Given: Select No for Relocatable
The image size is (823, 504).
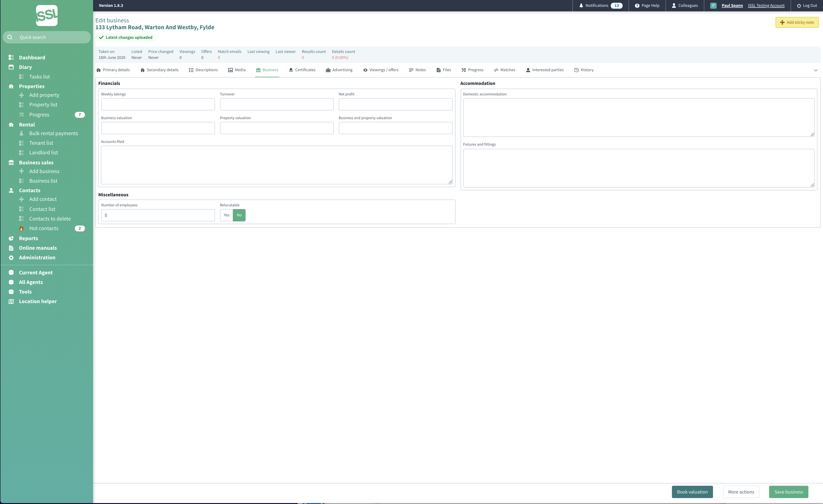Looking at the screenshot, I should [x=239, y=215].
